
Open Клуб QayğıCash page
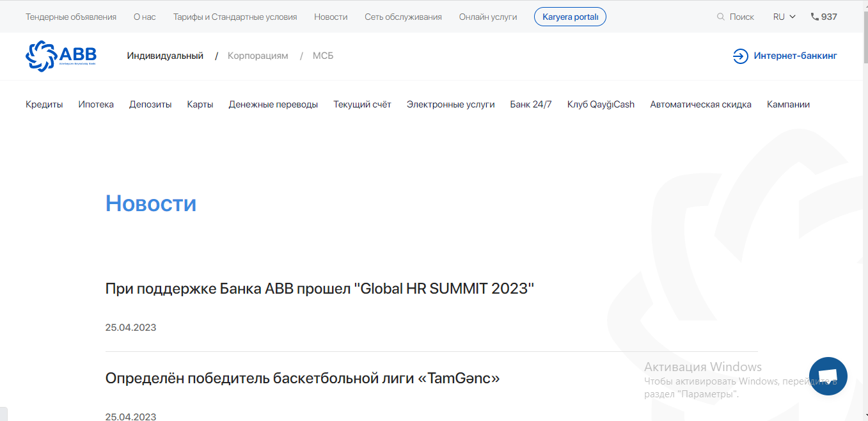coord(601,104)
